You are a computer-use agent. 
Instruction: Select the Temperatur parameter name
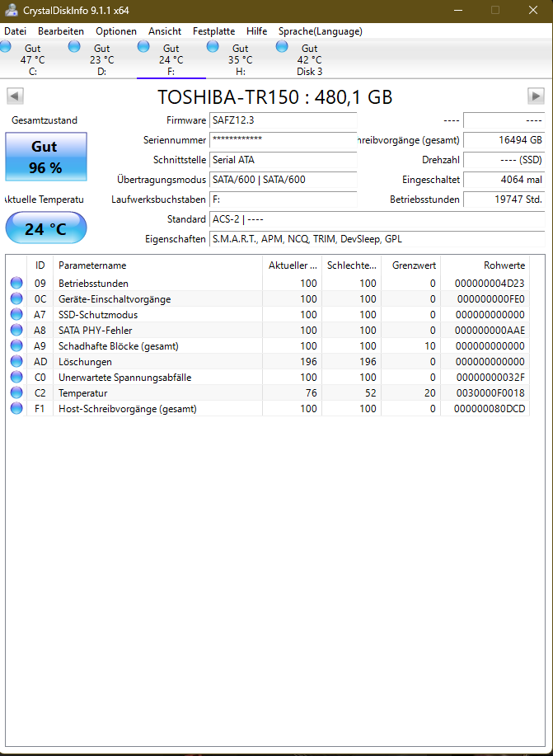tap(83, 393)
